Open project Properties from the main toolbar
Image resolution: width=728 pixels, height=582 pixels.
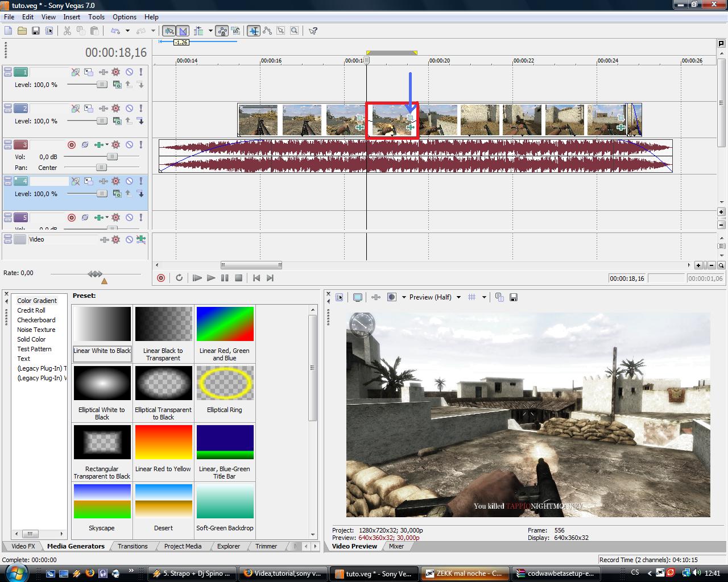49,31
